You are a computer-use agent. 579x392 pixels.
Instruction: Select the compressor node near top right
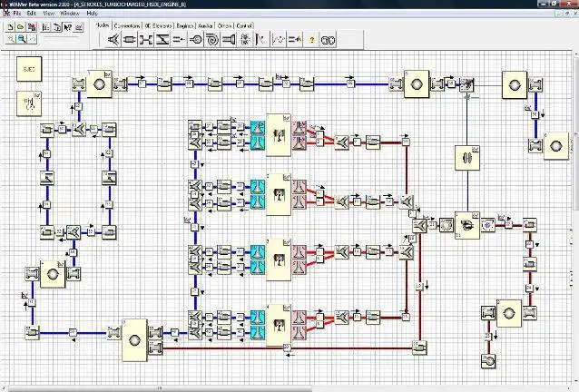[x=466, y=84]
